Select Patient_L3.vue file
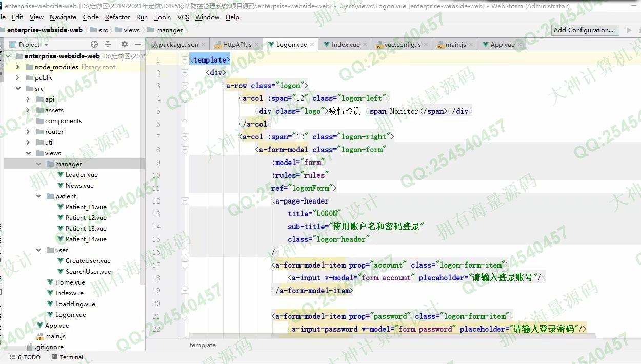This screenshot has height=364, width=641. click(x=86, y=229)
